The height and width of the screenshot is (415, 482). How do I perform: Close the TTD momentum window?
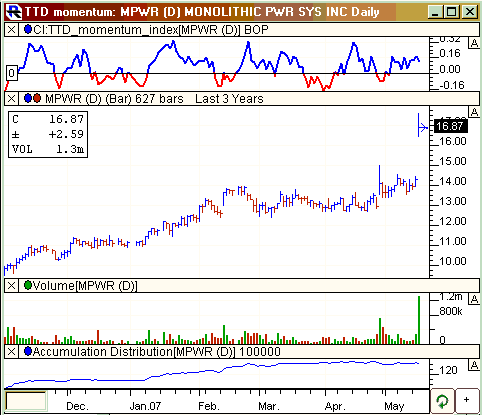point(470,12)
